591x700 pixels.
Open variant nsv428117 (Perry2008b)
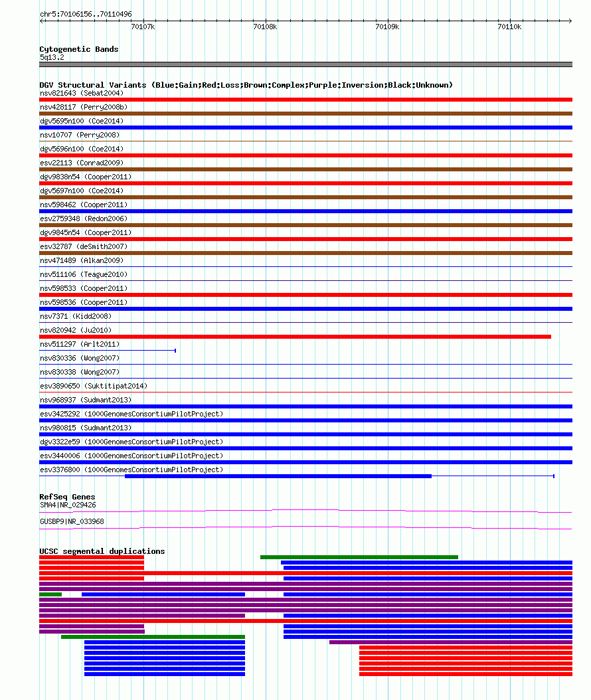[x=84, y=107]
